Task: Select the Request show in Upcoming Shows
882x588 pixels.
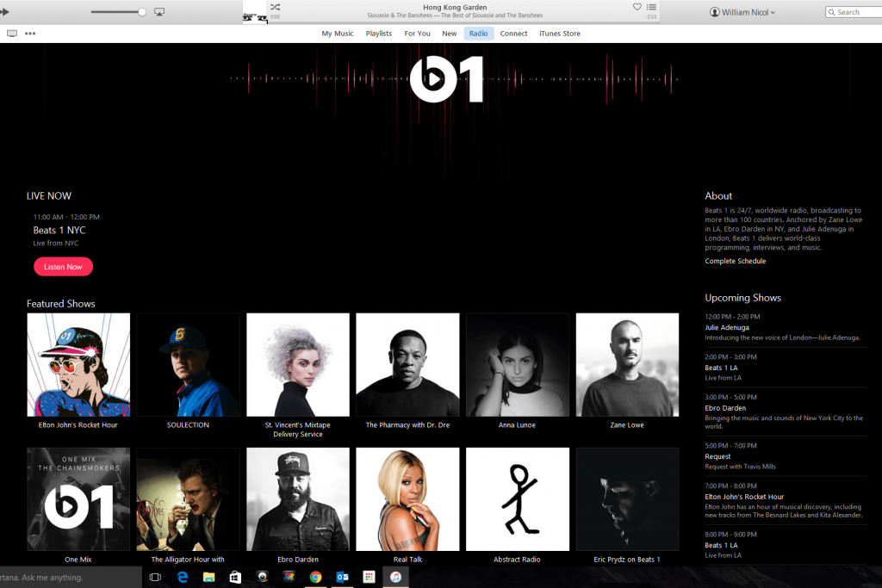Action: pyautogui.click(x=717, y=456)
